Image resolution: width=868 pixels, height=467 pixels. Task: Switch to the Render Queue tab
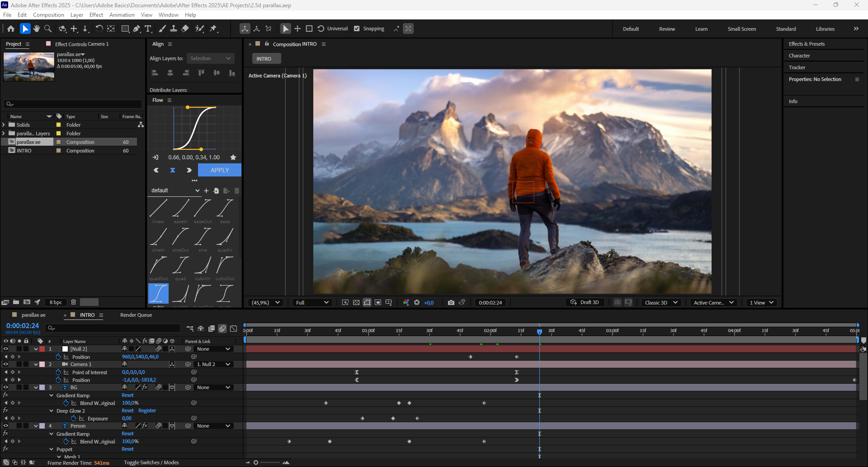(x=136, y=315)
